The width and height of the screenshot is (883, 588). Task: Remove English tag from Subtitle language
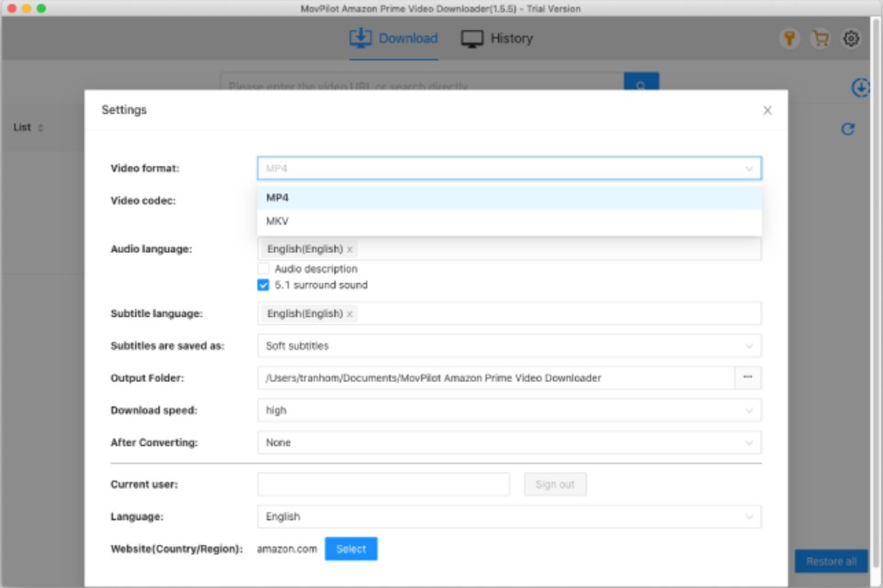click(x=350, y=314)
